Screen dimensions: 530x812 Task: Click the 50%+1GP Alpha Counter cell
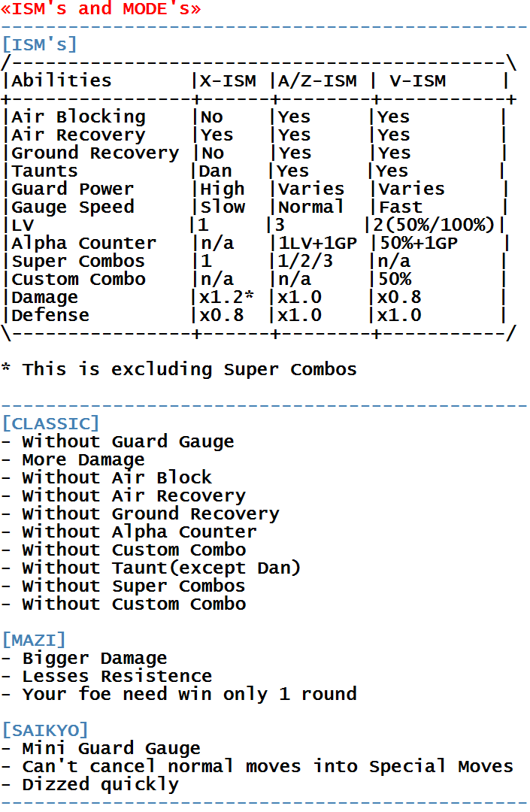tap(419, 243)
